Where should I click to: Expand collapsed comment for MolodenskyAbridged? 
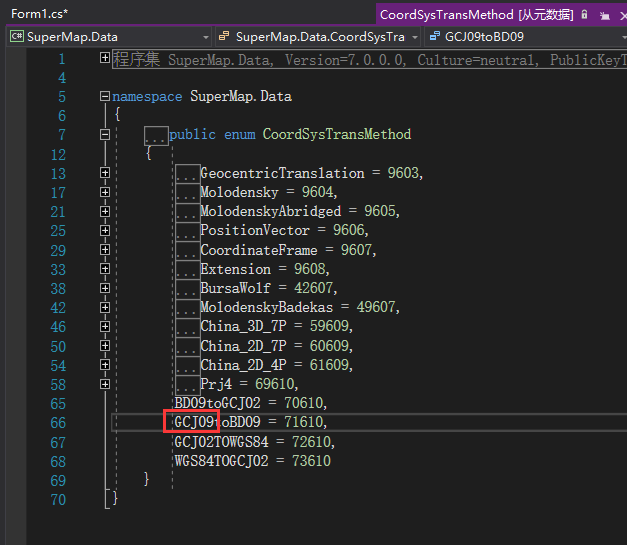click(x=105, y=211)
